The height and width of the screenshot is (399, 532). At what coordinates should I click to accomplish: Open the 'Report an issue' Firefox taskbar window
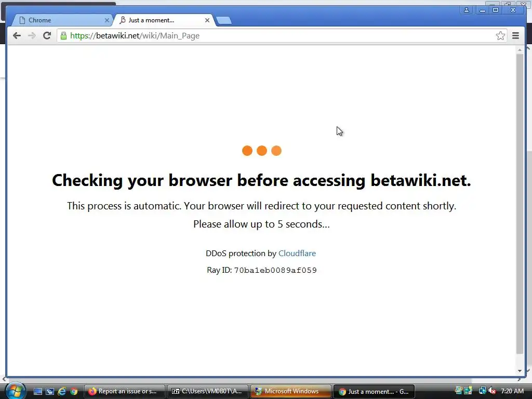point(124,392)
